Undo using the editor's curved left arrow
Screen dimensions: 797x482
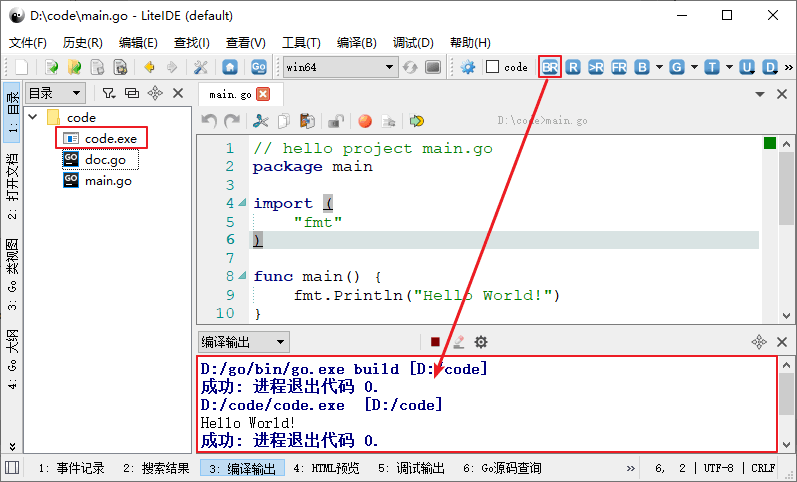coord(209,121)
